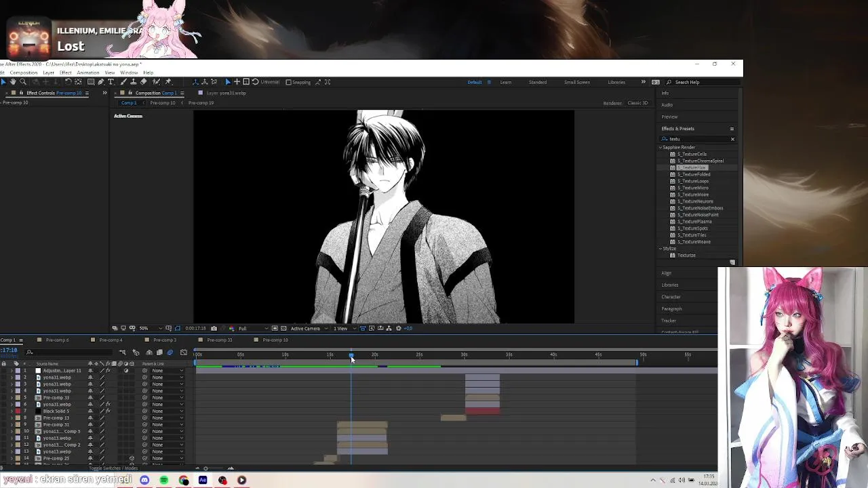
Task: Select the Eraser tool
Action: 144,82
